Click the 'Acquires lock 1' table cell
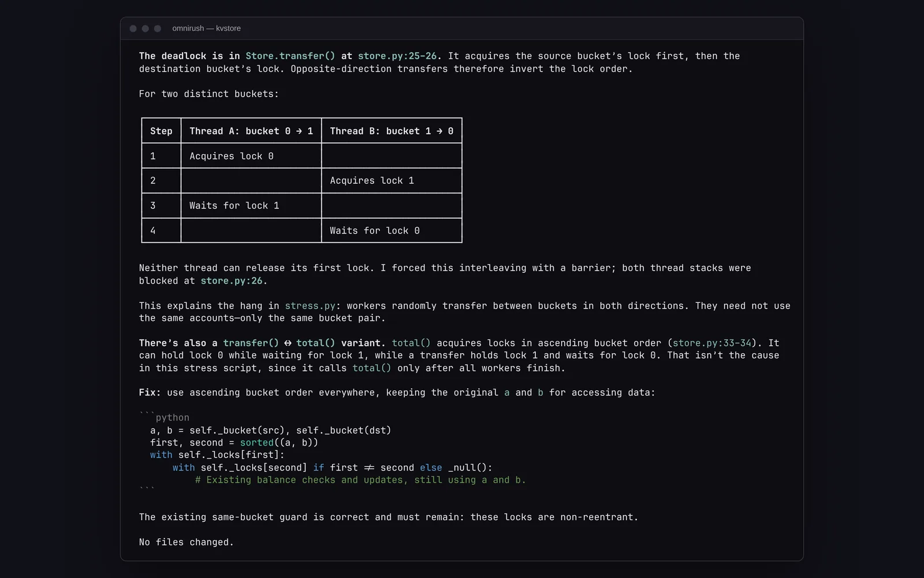 coord(392,181)
